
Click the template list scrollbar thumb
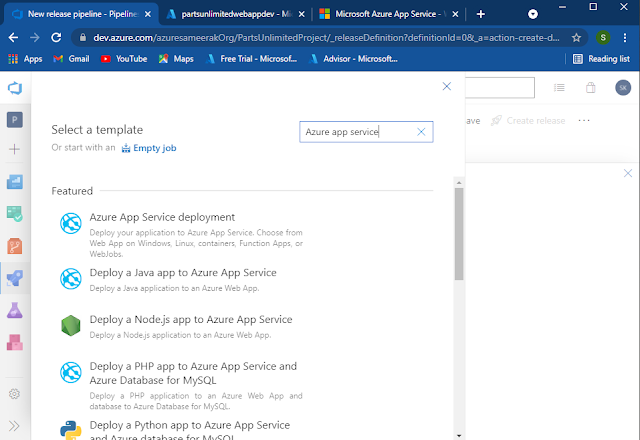(x=459, y=233)
